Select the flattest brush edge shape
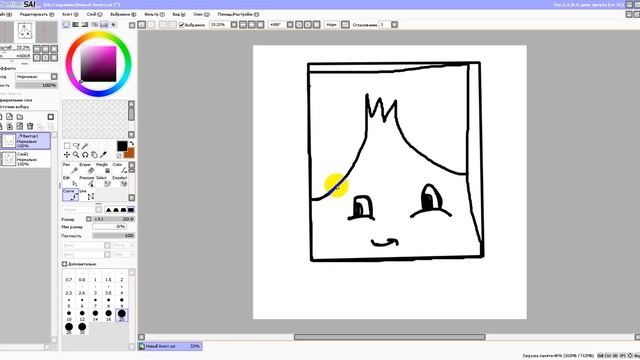 (130, 209)
